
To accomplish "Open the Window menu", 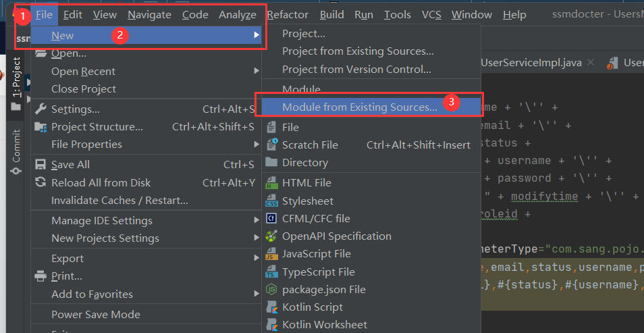I will pyautogui.click(x=472, y=15).
